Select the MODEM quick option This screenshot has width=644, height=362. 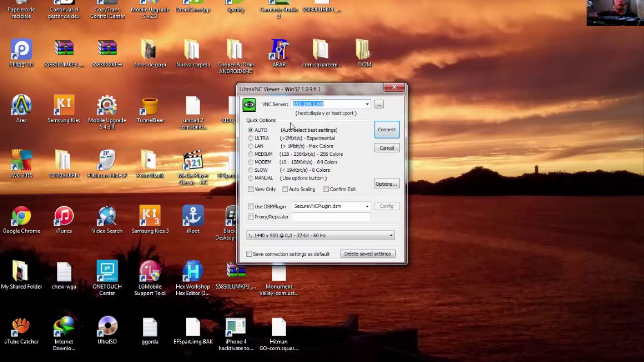[x=250, y=162]
